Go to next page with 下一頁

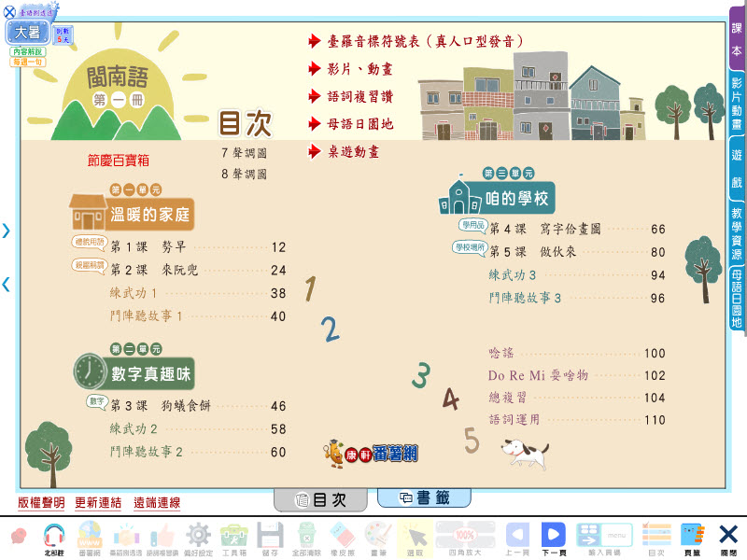[554, 536]
